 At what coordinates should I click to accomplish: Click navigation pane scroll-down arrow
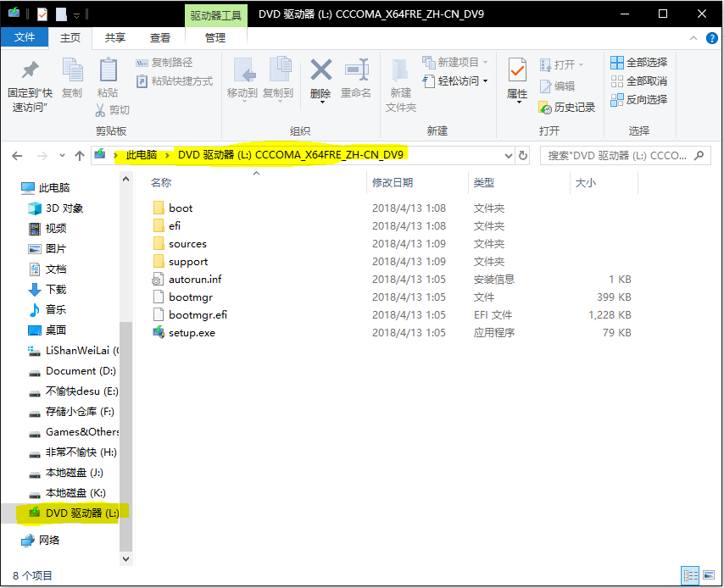click(125, 559)
